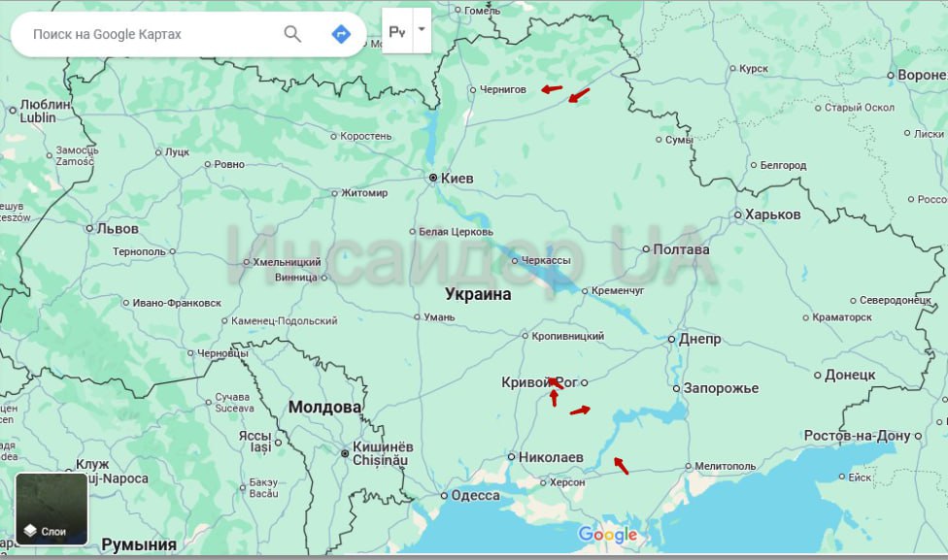The image size is (948, 560).
Task: Click the red arrow west of Мелитополь
Action: (621, 466)
